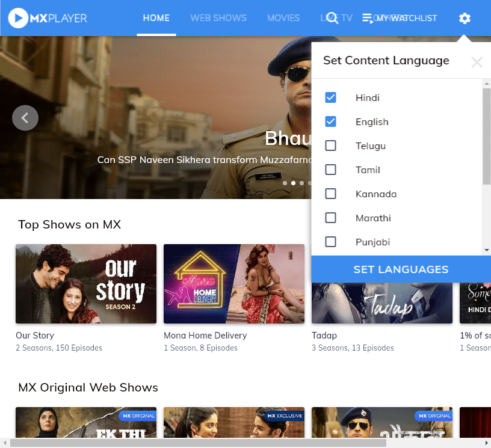Select the second banner carousel dot
Image resolution: width=491 pixels, height=448 pixels.
pos(294,183)
